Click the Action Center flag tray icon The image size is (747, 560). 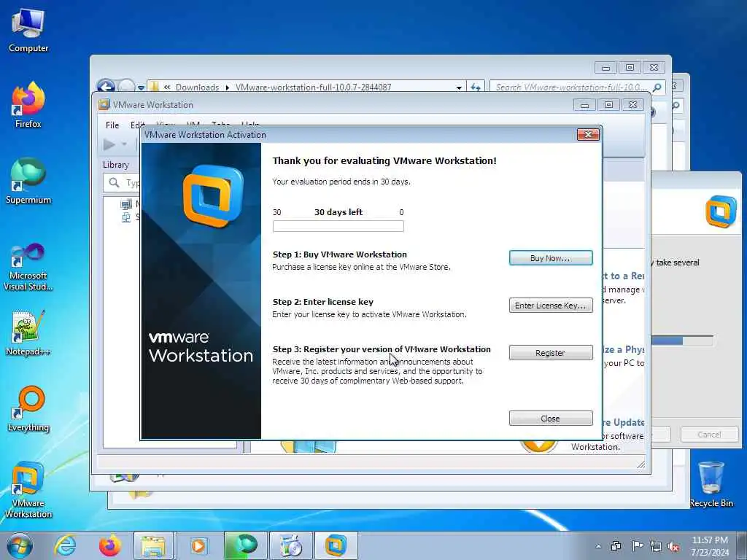tap(637, 546)
